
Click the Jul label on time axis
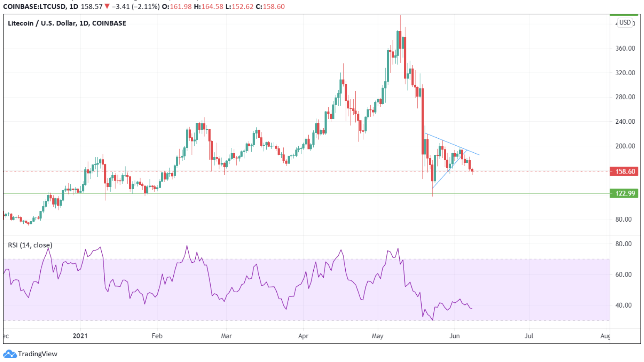[x=529, y=336]
